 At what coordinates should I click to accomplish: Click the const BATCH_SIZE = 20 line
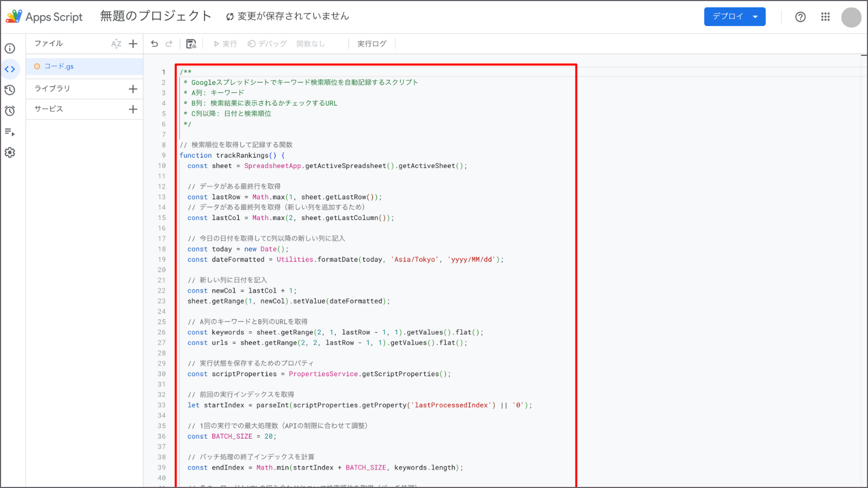[232, 436]
